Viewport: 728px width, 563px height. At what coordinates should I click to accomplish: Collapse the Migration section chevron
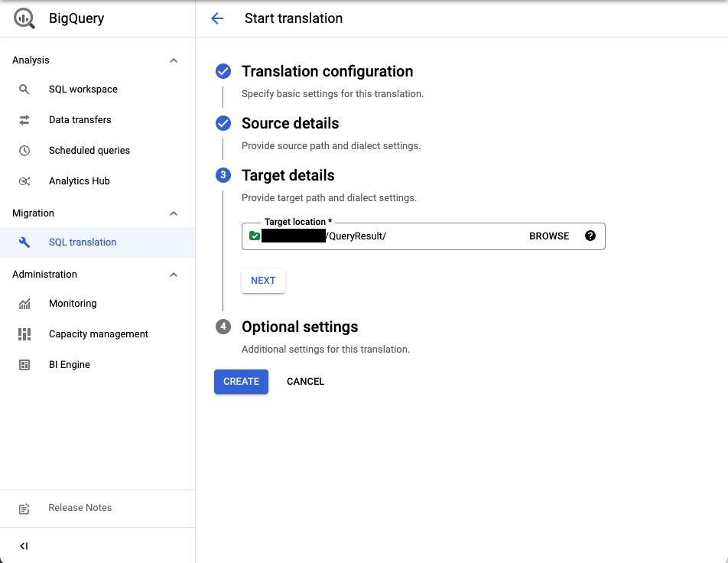pos(174,213)
